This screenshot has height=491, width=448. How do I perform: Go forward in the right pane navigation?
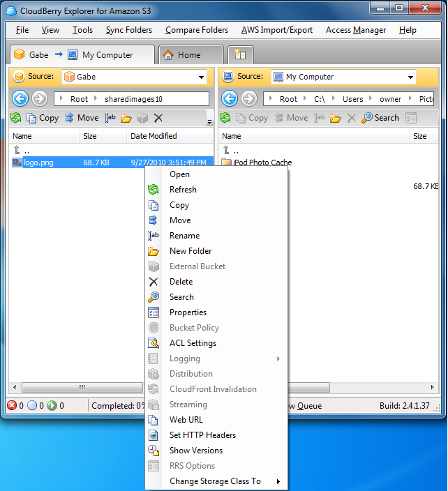(x=249, y=99)
